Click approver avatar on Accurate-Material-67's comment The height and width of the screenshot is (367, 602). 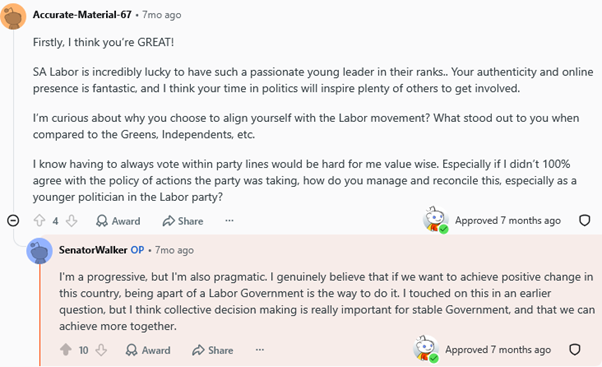point(436,220)
